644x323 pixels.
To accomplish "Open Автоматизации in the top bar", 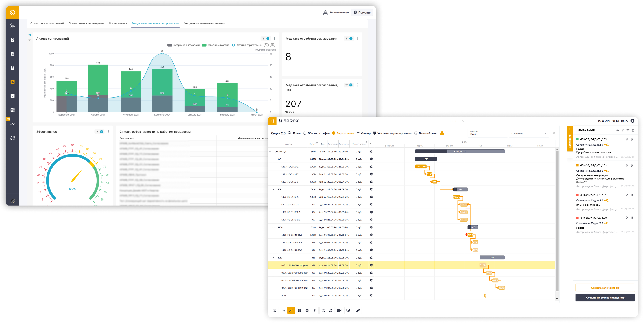I will (336, 12).
